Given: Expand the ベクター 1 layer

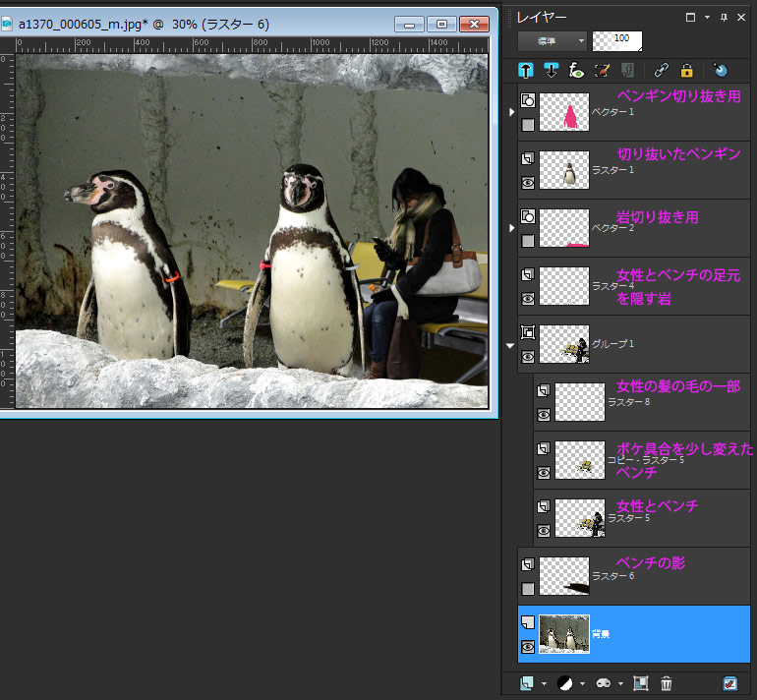Looking at the screenshot, I should (x=510, y=113).
